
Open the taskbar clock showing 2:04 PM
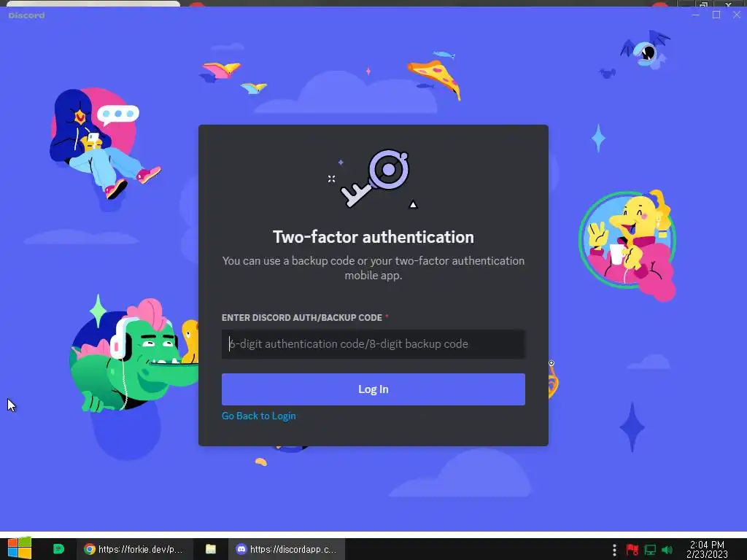707,549
